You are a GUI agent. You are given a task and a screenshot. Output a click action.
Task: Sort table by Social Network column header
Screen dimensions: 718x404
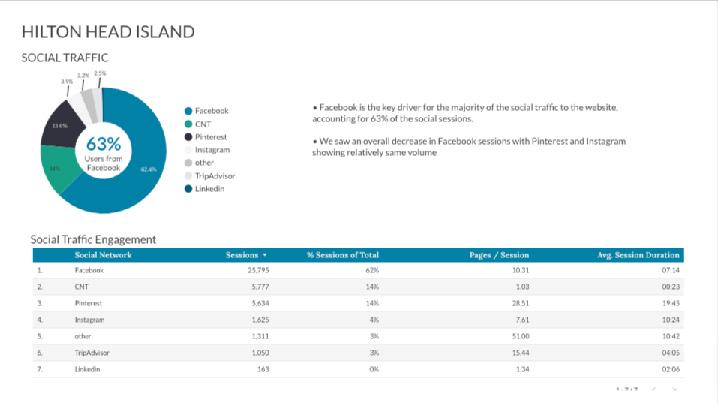pyautogui.click(x=103, y=255)
